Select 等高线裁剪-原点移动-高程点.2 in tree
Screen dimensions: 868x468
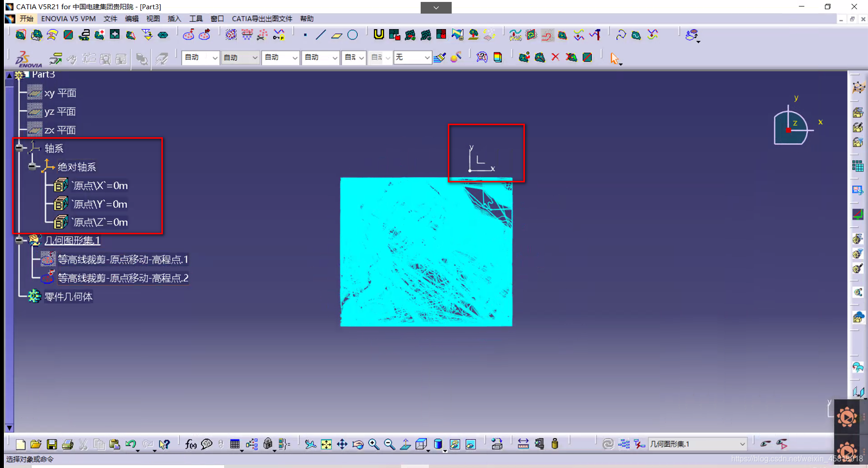click(123, 278)
